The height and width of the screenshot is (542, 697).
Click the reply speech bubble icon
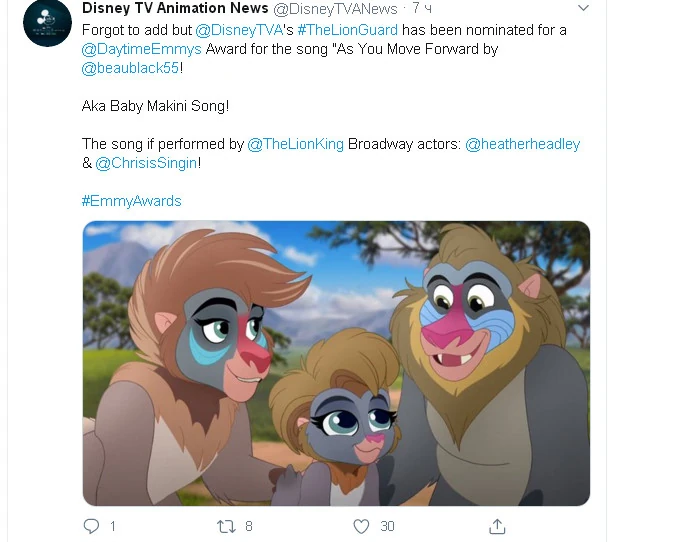(92, 526)
